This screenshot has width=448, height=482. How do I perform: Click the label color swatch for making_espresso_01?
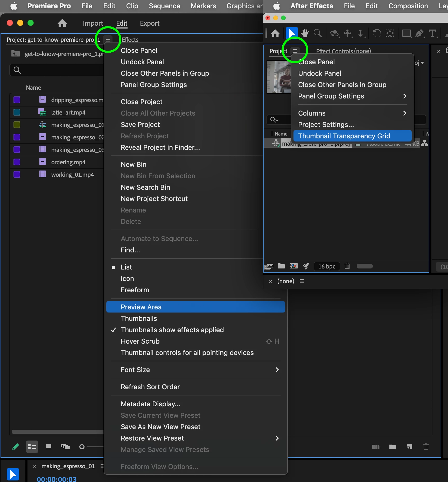coord(17,125)
